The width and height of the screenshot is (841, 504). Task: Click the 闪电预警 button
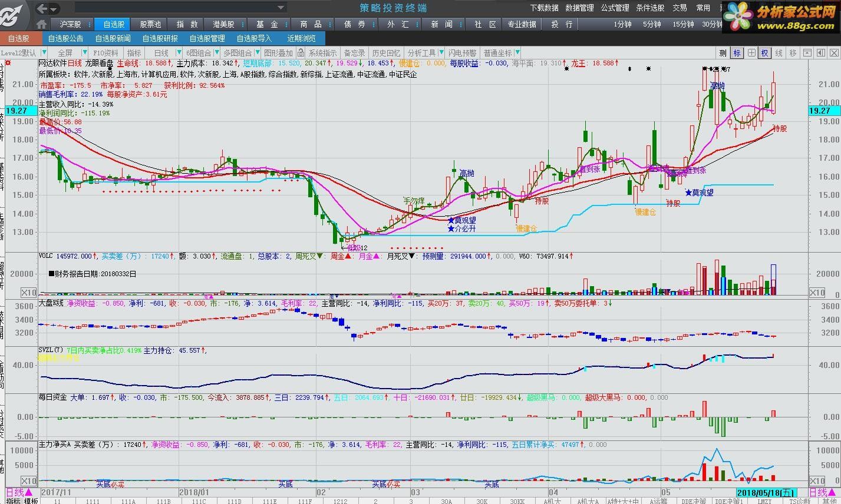pos(462,53)
